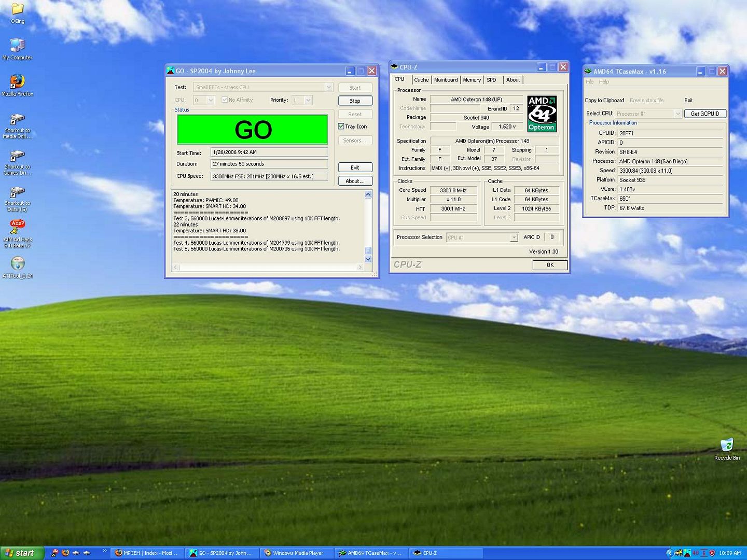Launch Mozilla Firefox from the desktop

tap(17, 85)
